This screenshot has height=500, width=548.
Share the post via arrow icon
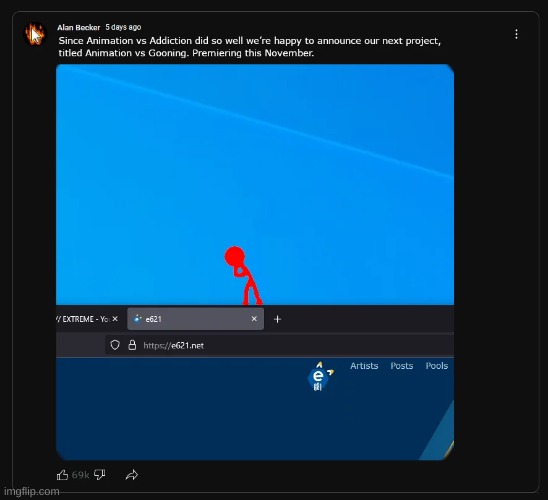point(132,475)
